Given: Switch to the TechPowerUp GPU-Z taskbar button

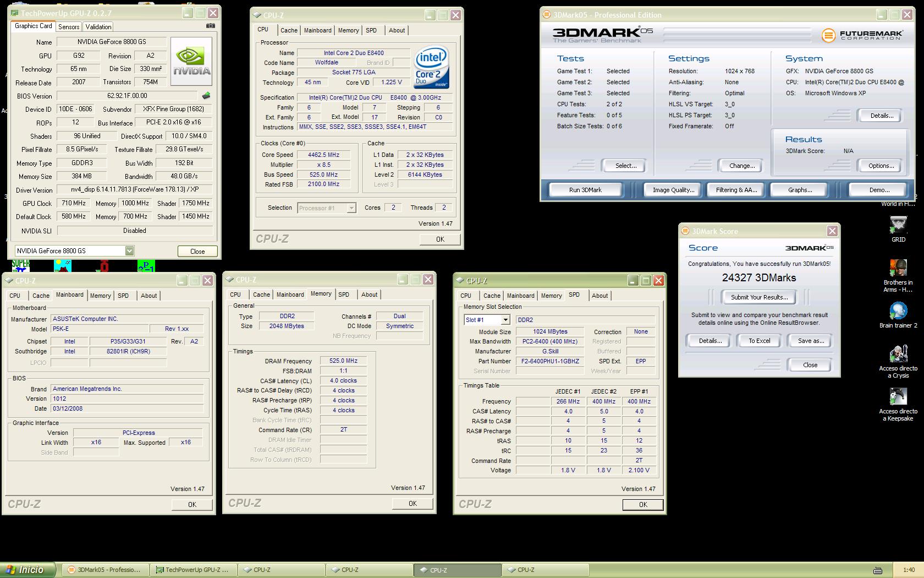Looking at the screenshot, I should pyautogui.click(x=193, y=570).
